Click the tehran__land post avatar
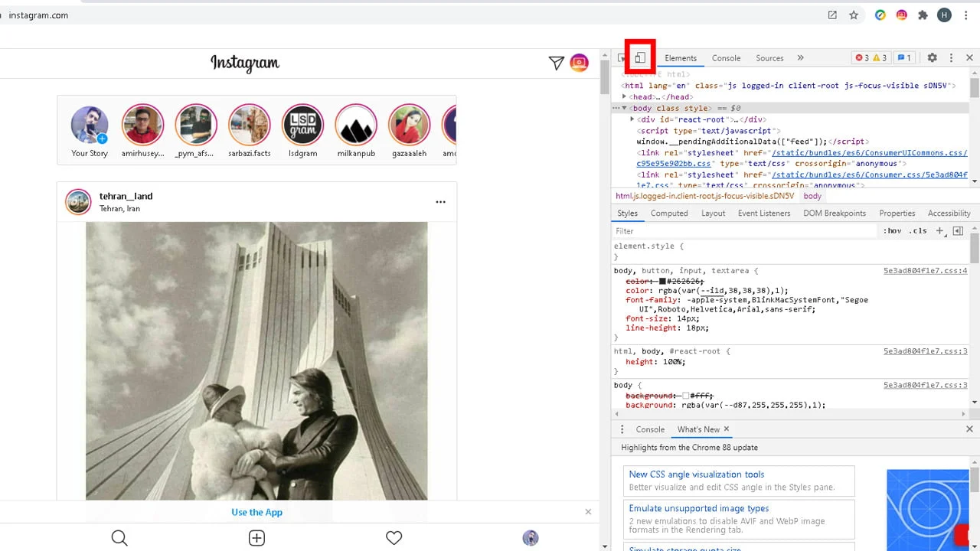 [78, 202]
